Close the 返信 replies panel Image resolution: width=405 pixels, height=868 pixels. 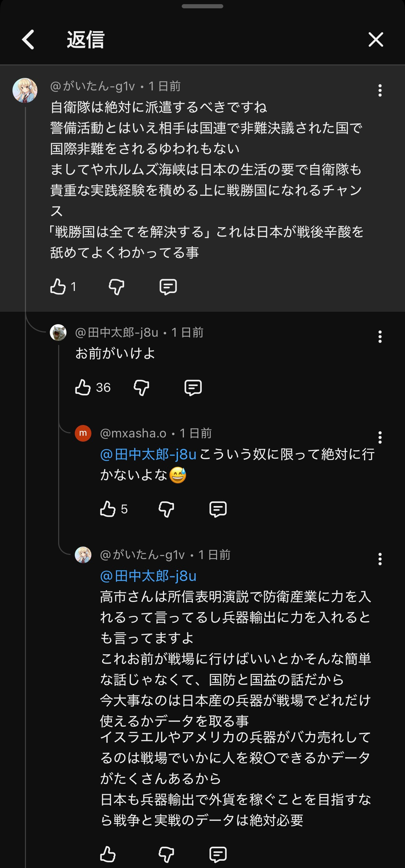tap(376, 39)
